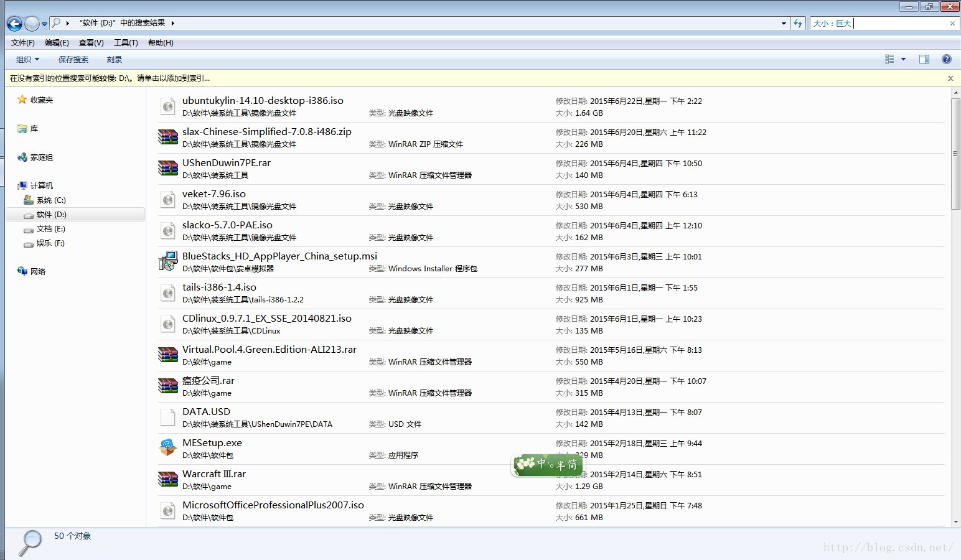Clear the search box with X

pos(952,24)
